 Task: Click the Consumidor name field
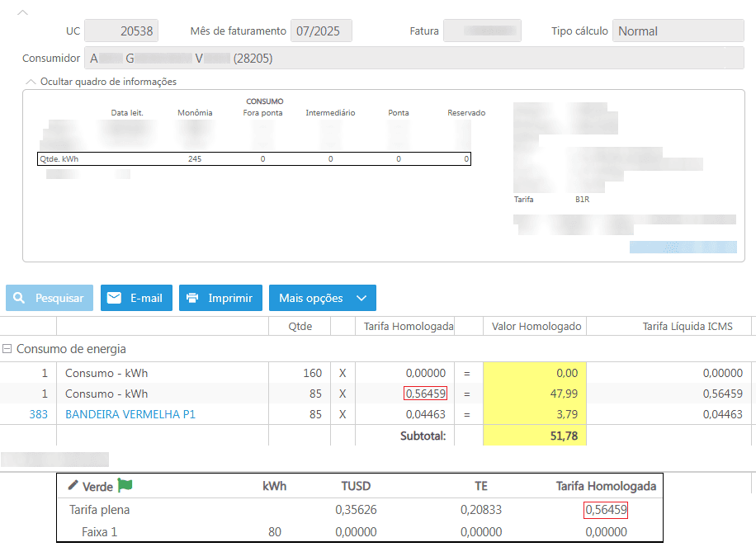tap(414, 58)
